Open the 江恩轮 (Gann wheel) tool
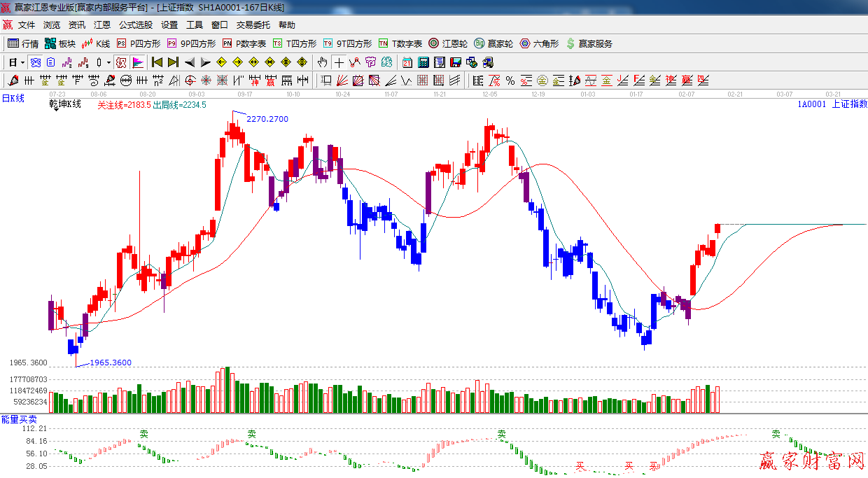Viewport: 868px width, 478px height. 448,43
